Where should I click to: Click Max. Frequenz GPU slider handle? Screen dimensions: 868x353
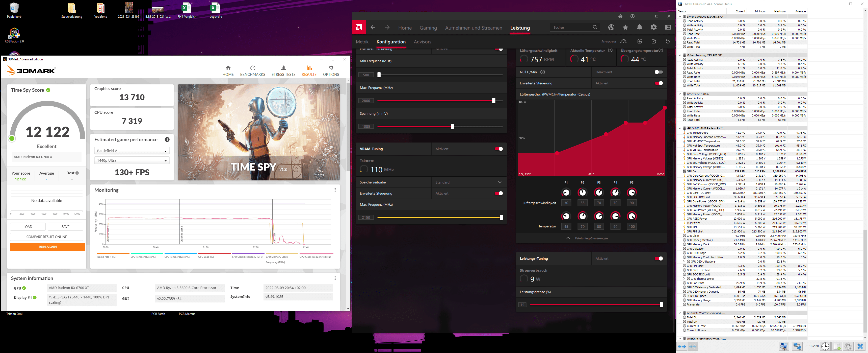494,101
